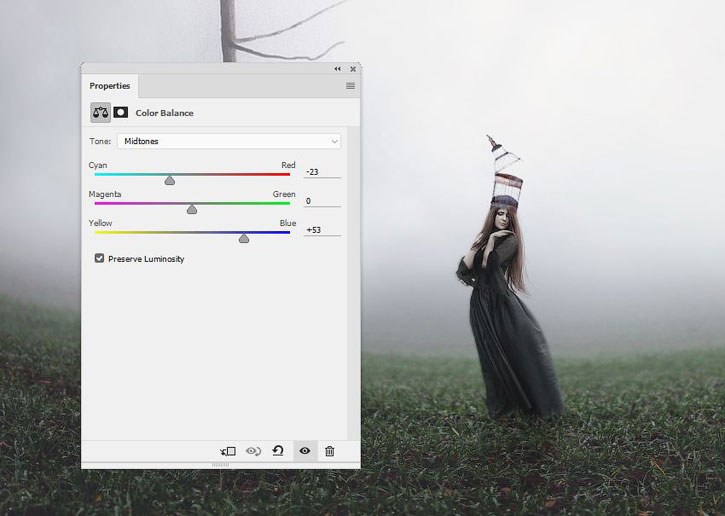This screenshot has width=725, height=516.
Task: Switch to the Properties tab
Action: (110, 86)
